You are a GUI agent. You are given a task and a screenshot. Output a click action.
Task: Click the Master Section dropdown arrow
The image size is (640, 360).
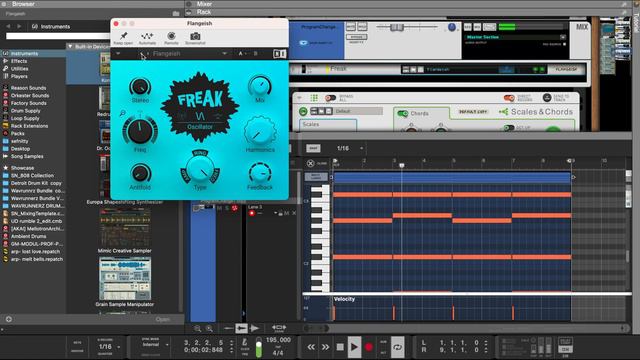coord(563,37)
